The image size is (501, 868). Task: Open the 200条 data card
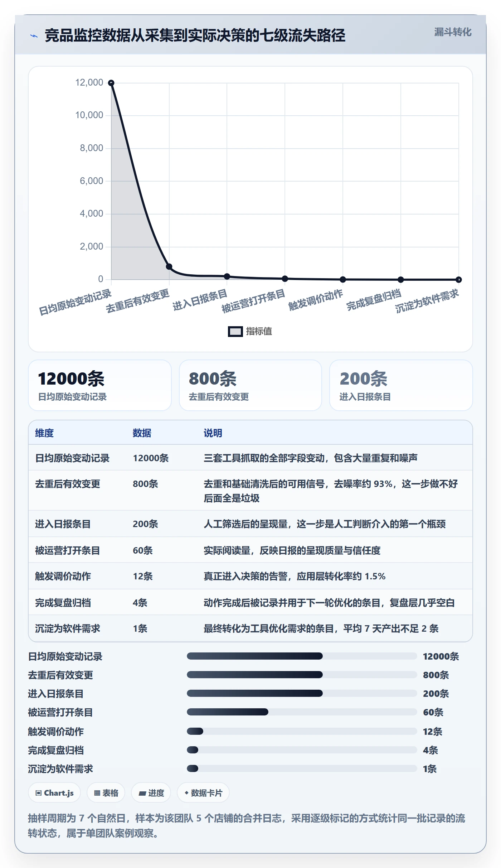401,385
